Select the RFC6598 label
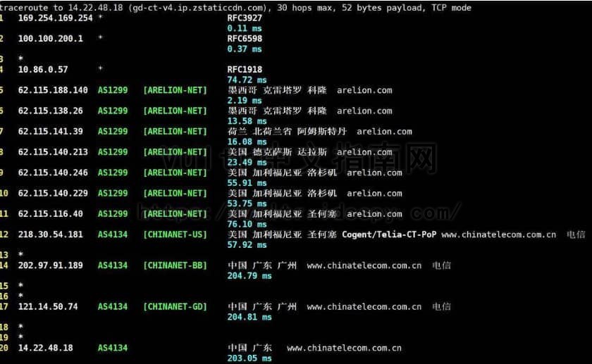The height and width of the screenshot is (364, 592). click(245, 39)
